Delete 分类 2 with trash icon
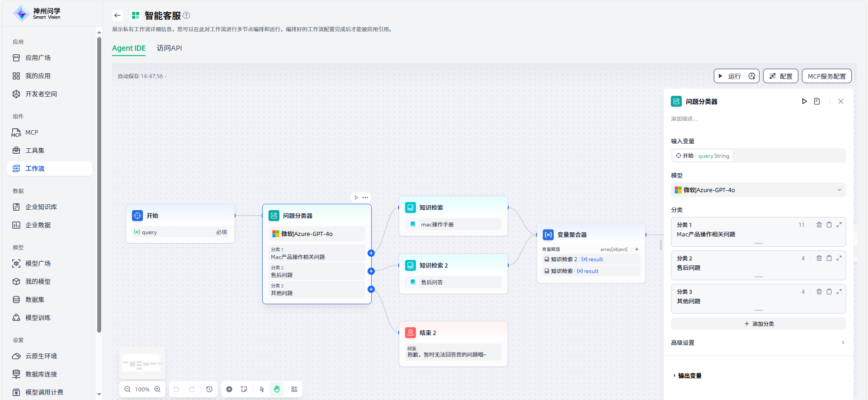Screen dimensions: 868x400 pos(819,258)
